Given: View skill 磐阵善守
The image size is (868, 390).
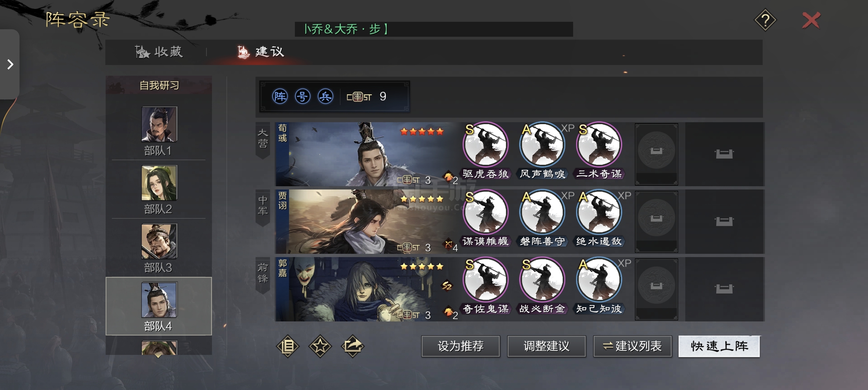Looking at the screenshot, I should point(542,218).
